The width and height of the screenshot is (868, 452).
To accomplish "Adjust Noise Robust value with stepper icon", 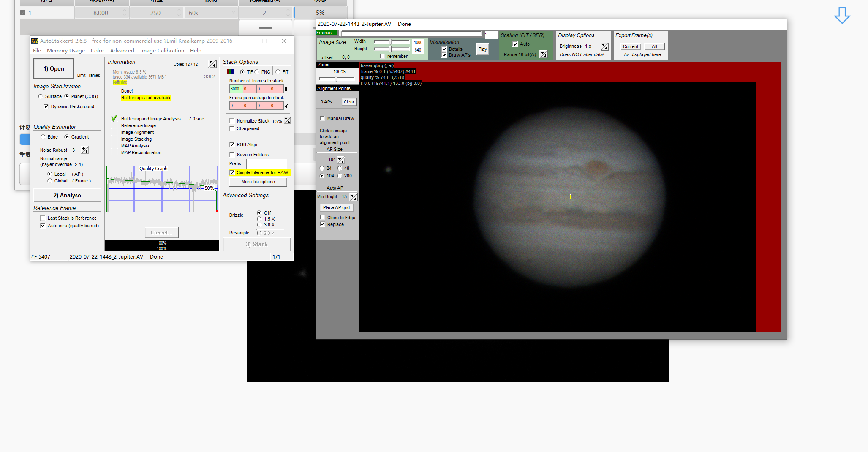I will click(x=85, y=150).
